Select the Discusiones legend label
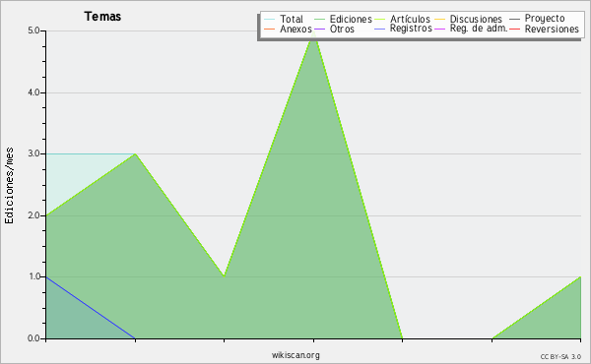 point(476,19)
